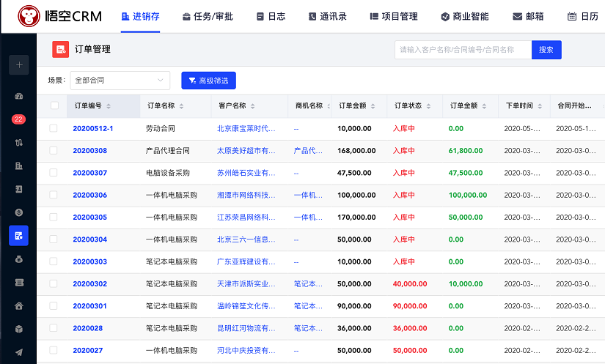Click the 高级筛选 filter button
Viewport: 605px width, 364px height.
pos(208,81)
